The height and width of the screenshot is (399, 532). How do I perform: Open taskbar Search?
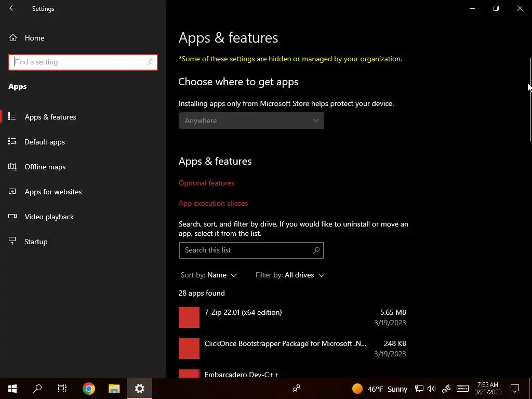(37, 389)
